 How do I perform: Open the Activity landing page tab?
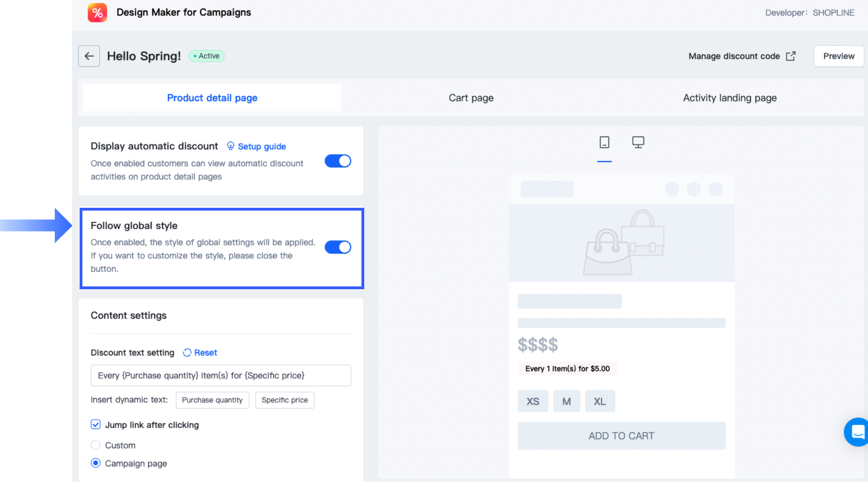tap(729, 98)
